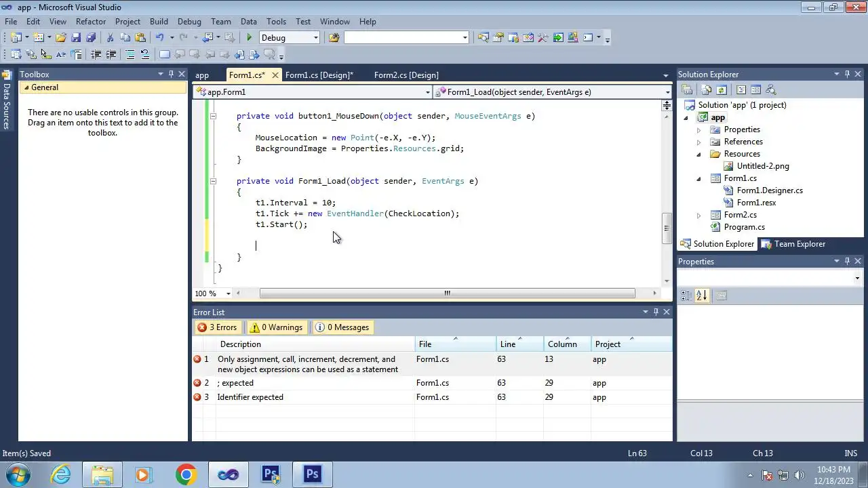
Task: Click the code editor horizontal scrollbar
Action: click(x=447, y=293)
